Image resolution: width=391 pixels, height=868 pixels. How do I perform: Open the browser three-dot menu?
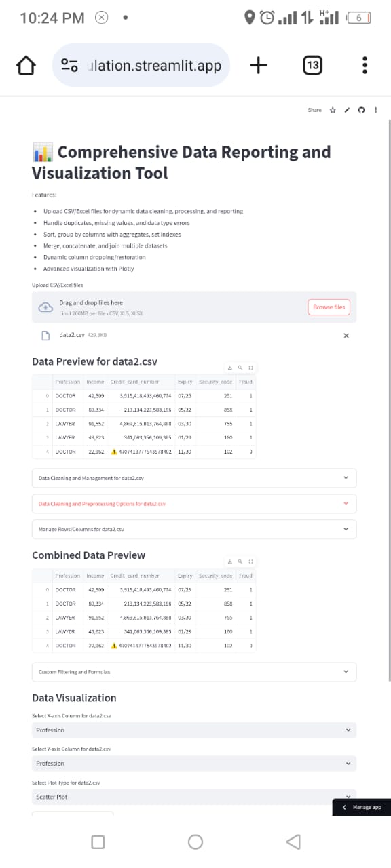365,65
